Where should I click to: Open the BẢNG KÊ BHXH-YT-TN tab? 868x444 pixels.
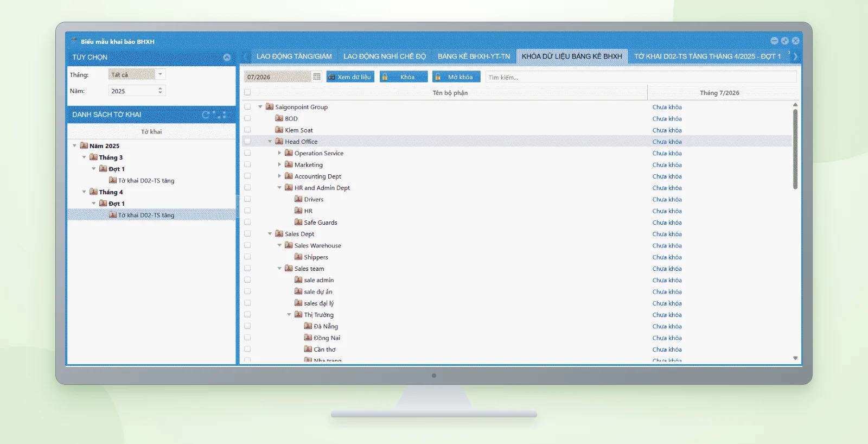coord(474,56)
